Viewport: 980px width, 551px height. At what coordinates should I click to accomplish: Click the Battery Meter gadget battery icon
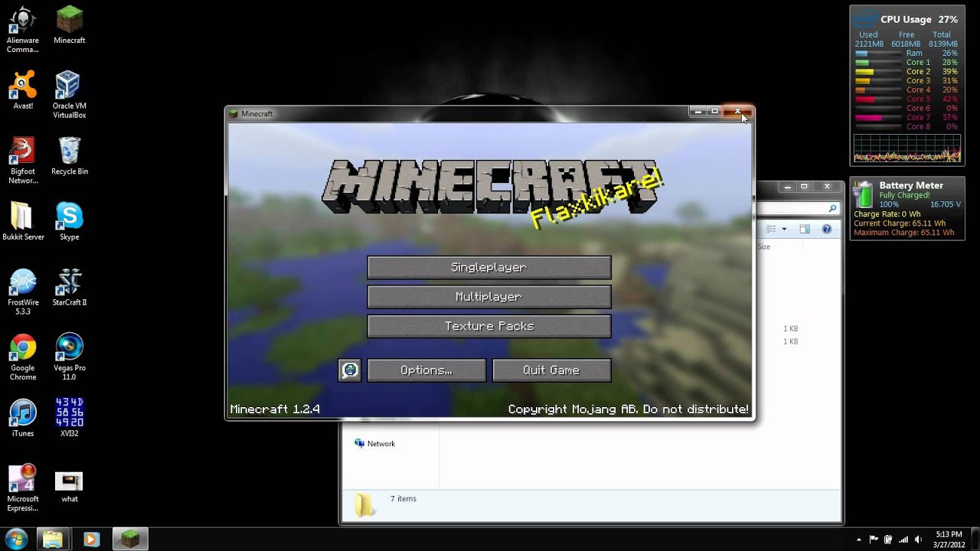click(864, 195)
